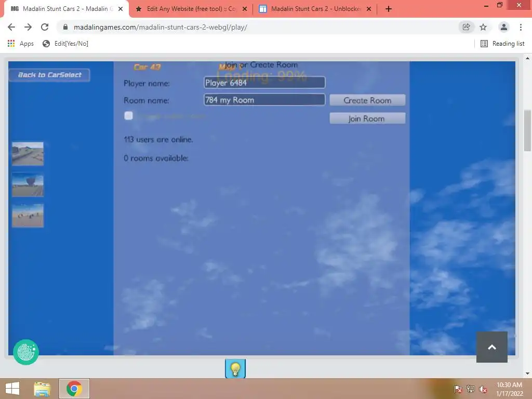
Task: Click the lightbulb hint icon below the game
Action: (235, 368)
